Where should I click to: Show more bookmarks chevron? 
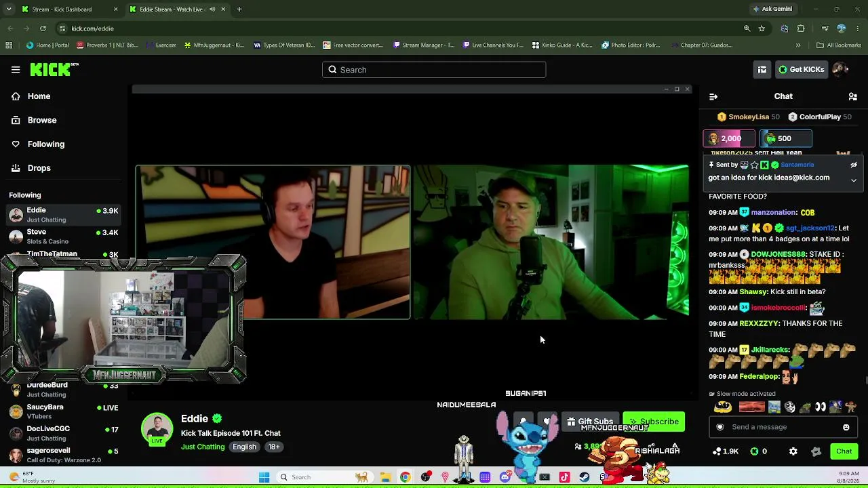pos(798,45)
